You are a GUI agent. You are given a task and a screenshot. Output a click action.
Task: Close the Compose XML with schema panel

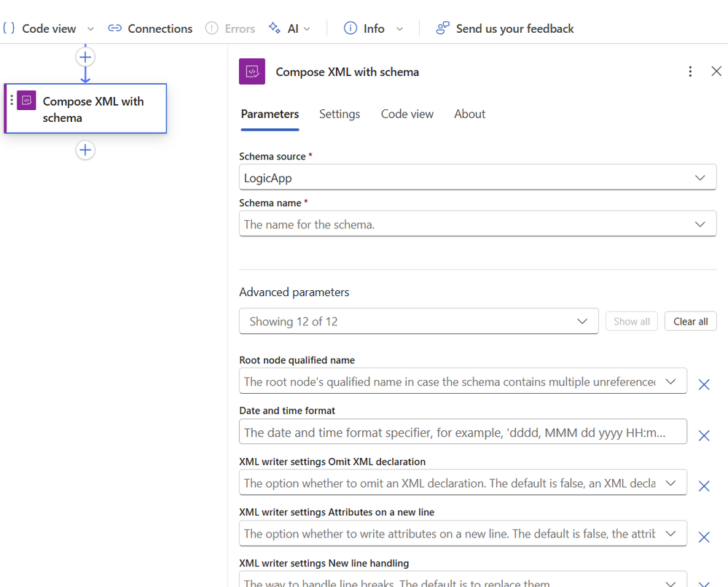click(x=716, y=71)
